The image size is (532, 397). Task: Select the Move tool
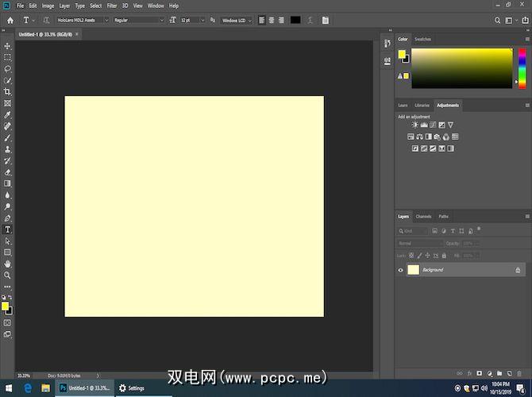point(8,46)
